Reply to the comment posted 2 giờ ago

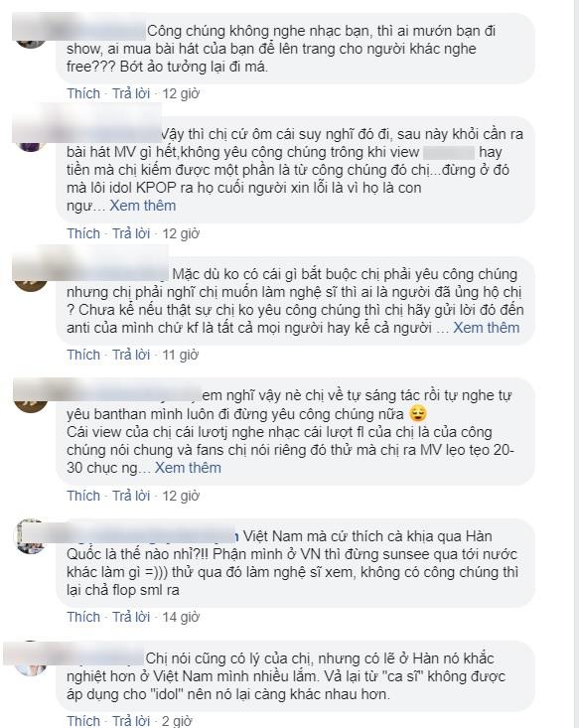point(131,721)
